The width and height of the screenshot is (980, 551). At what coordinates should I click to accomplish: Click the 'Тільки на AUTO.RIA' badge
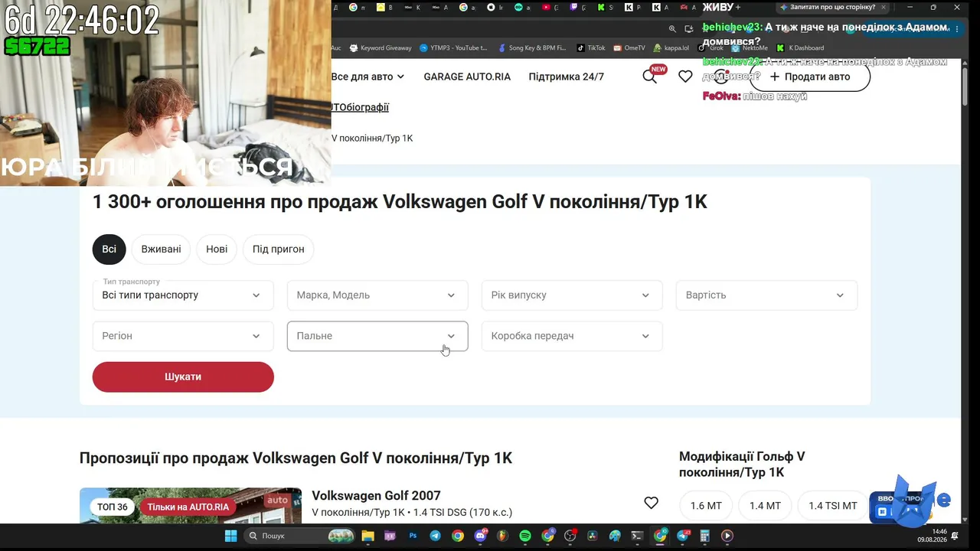tap(188, 507)
